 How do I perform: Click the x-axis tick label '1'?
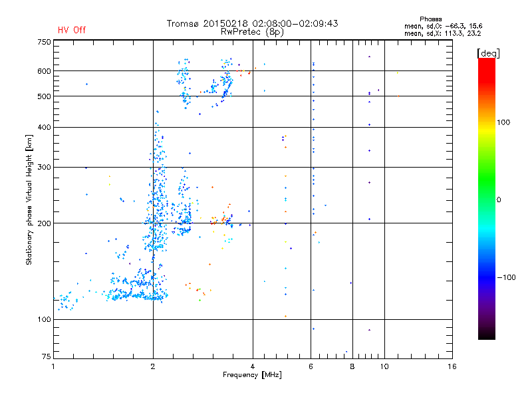(x=53, y=366)
